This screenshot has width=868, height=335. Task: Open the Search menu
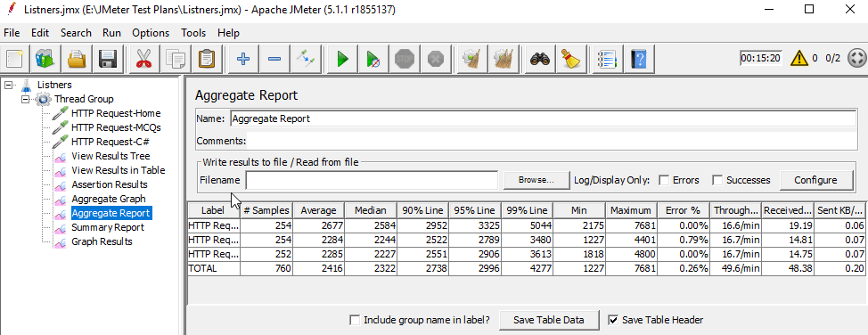(x=76, y=33)
